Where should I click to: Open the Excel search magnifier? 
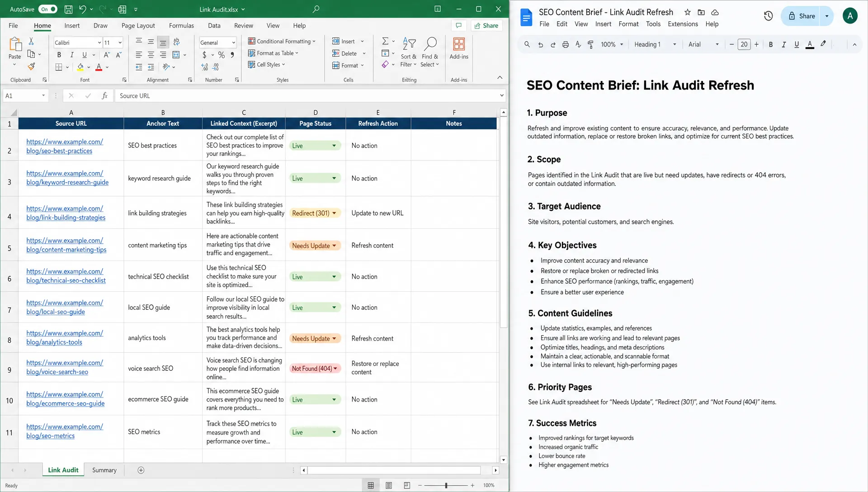(316, 9)
